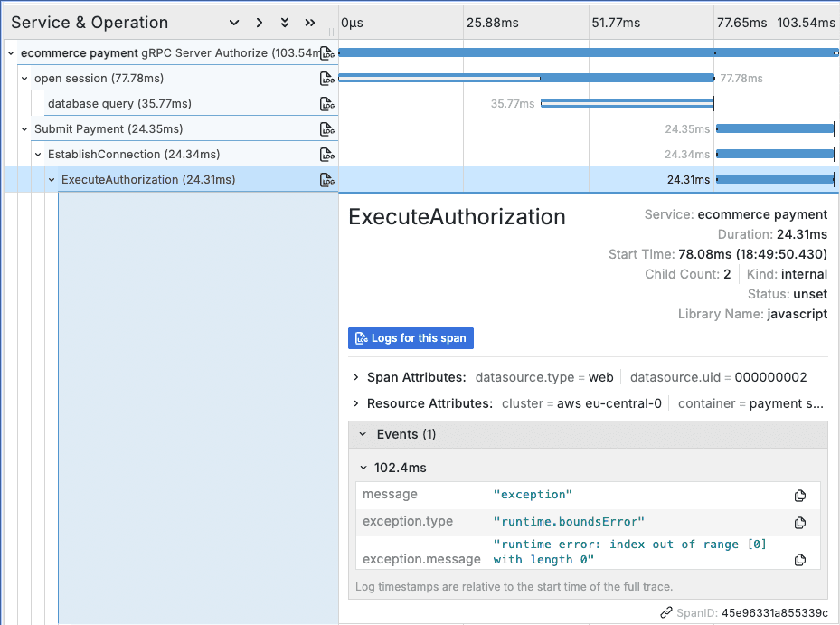Click the LOG icon for database query
Image resolution: width=840 pixels, height=625 pixels.
326,103
